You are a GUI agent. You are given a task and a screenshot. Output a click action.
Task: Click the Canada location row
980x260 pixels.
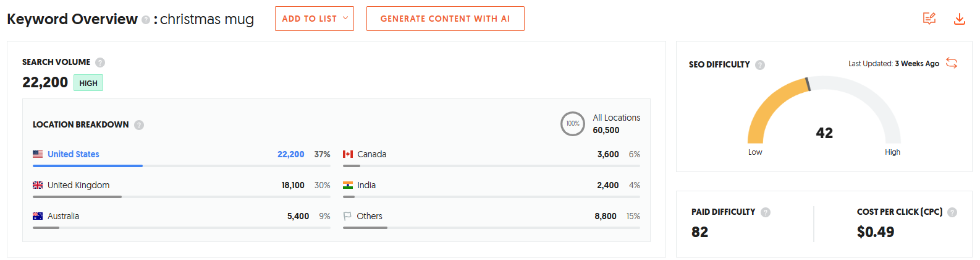pos(372,154)
